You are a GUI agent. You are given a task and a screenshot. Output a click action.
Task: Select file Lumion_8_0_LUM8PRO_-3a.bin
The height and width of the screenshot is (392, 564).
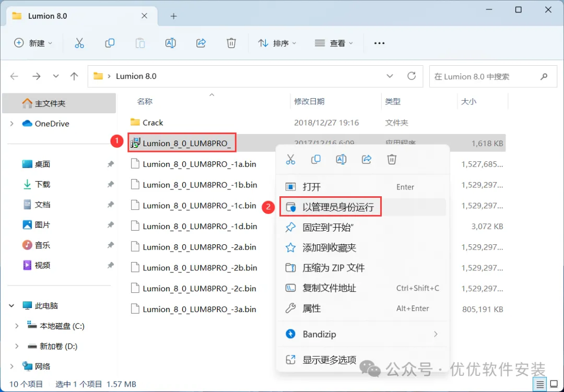point(199,310)
